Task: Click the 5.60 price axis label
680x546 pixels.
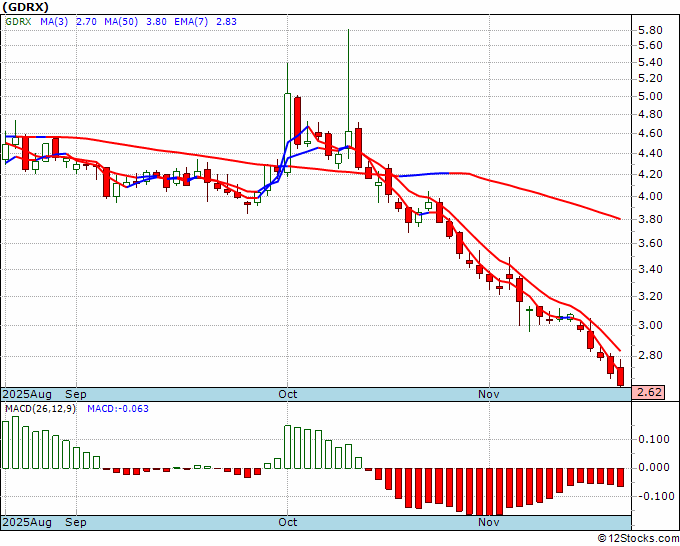Action: tap(650, 46)
